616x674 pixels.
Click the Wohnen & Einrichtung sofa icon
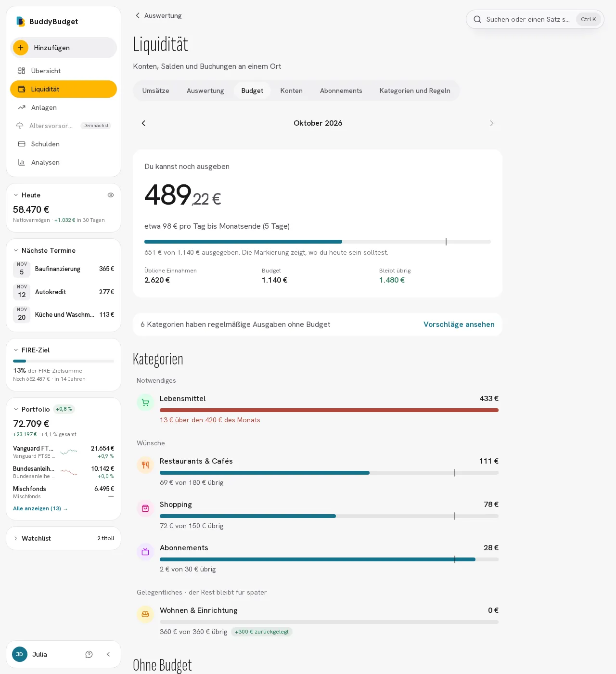(x=145, y=614)
